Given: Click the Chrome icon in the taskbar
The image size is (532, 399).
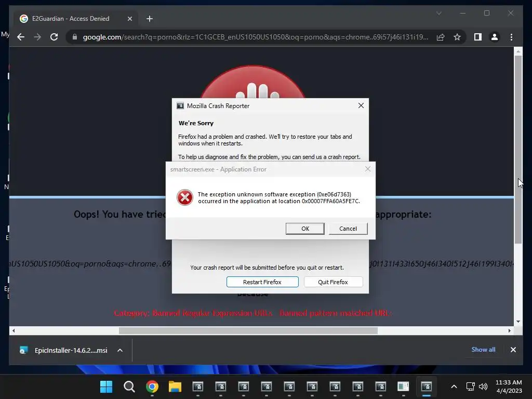Looking at the screenshot, I should (x=152, y=387).
